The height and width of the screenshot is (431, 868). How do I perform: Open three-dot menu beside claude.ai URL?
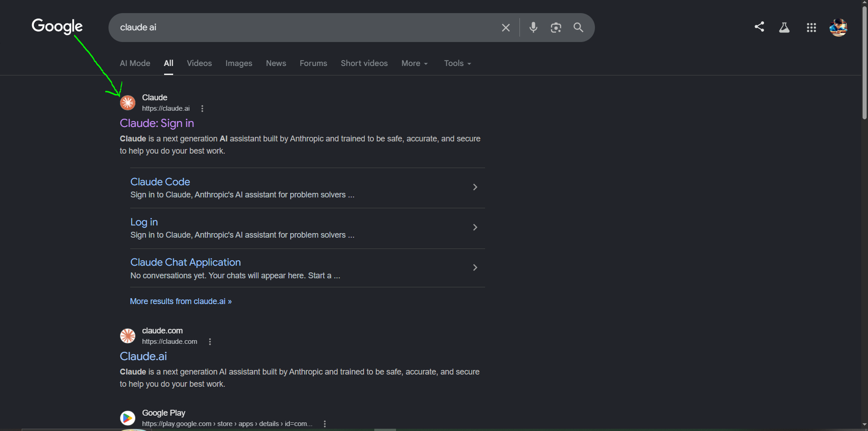[202, 108]
